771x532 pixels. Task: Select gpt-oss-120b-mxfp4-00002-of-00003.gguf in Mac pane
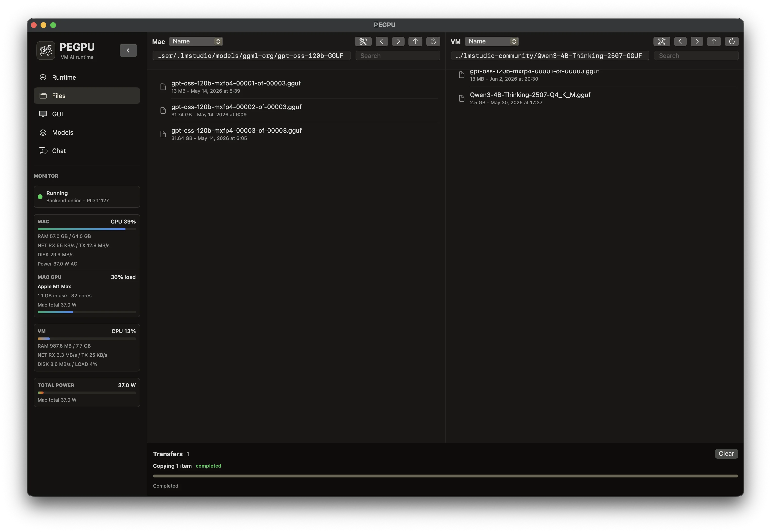tap(296, 110)
